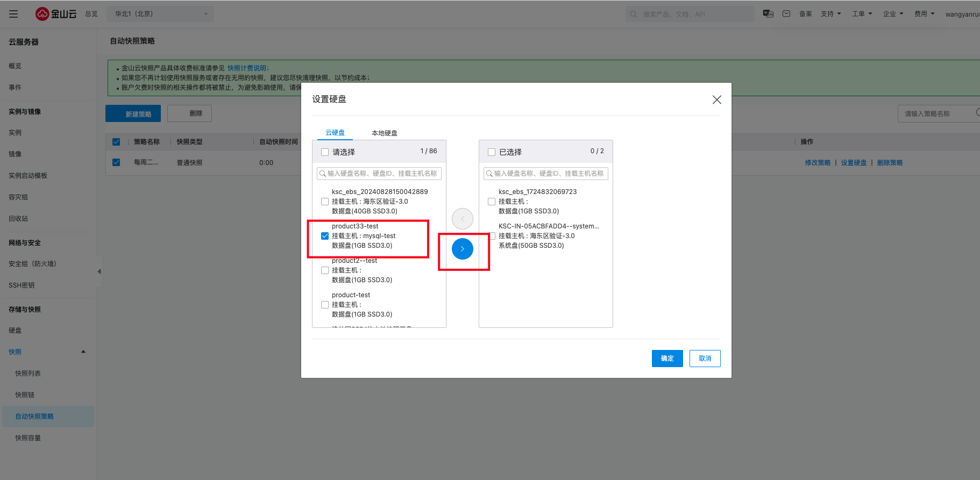
Task: Click the search magnifier in top bar
Action: pos(634,14)
